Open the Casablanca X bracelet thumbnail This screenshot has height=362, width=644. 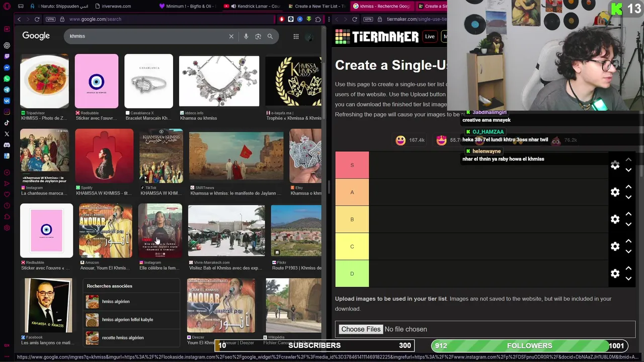(x=148, y=81)
